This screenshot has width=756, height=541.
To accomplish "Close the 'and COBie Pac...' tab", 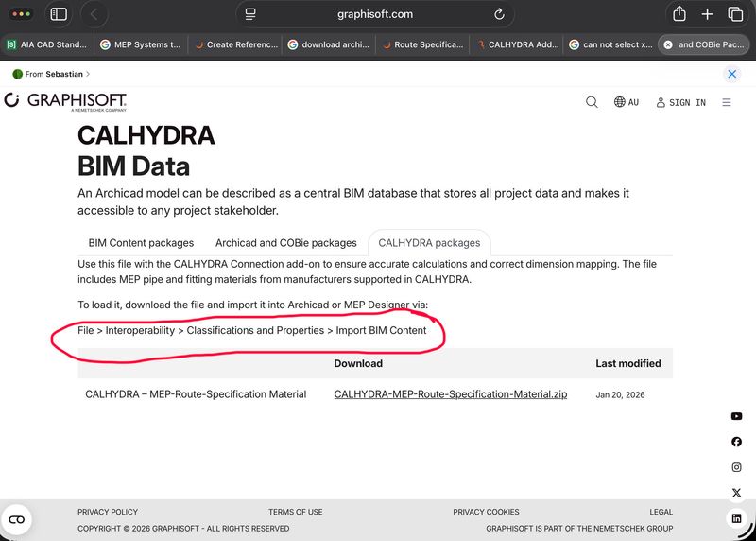I will [x=668, y=44].
